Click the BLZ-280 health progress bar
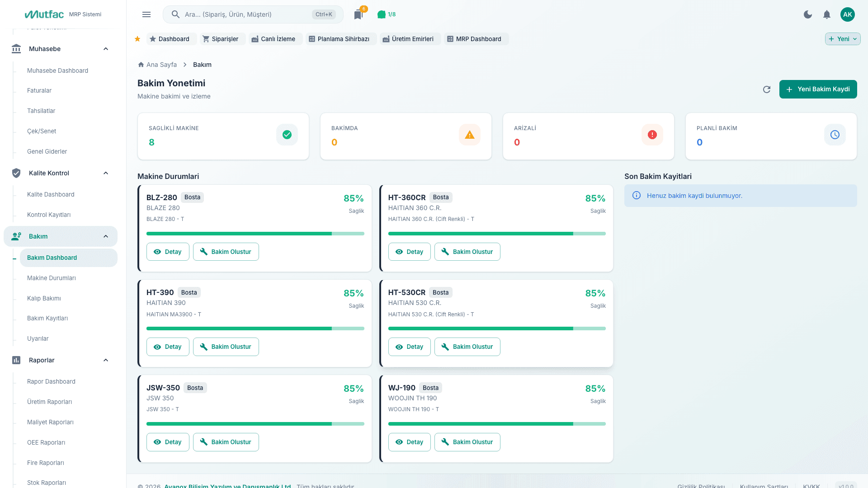Image resolution: width=868 pixels, height=488 pixels. tap(255, 234)
